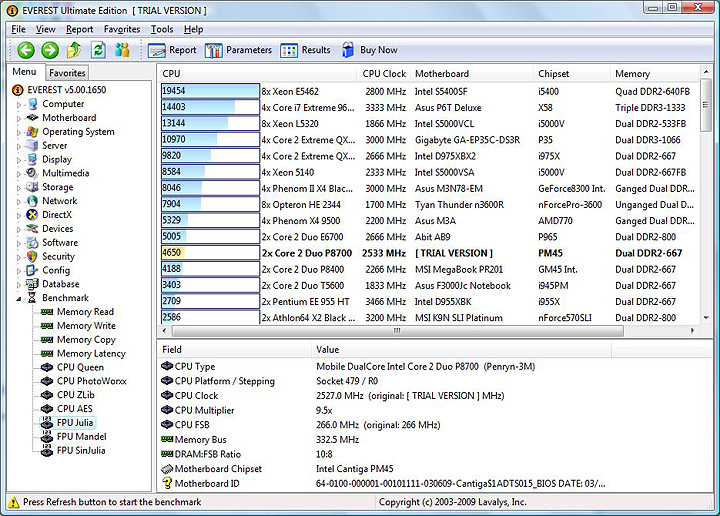Select the Operating System icon

coord(32,132)
